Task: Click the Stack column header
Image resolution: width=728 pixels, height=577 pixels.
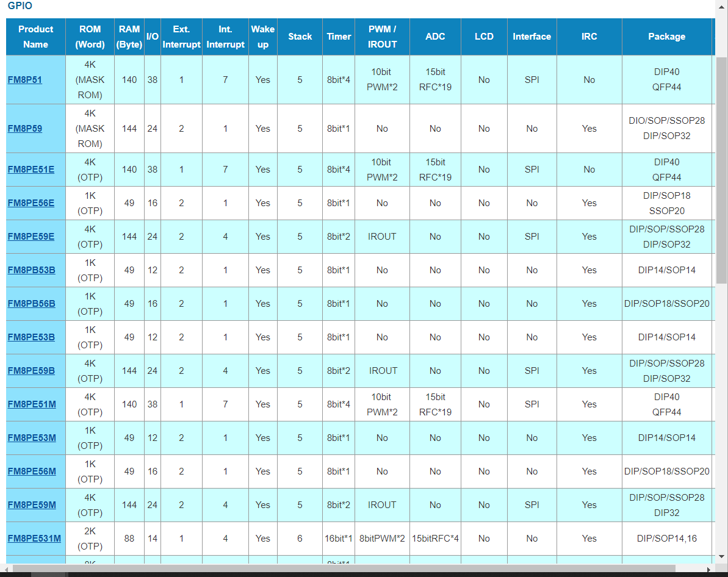Action: pos(300,37)
